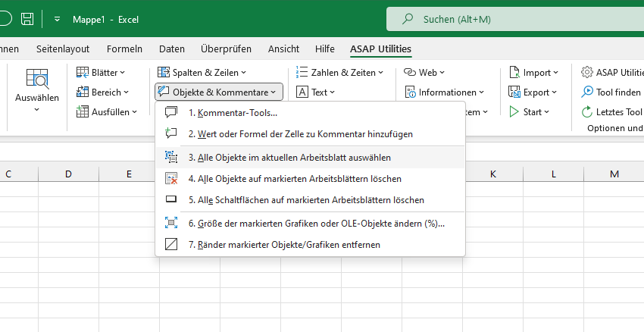
Task: Click the Bereich range icon
Action: pyautogui.click(x=83, y=92)
